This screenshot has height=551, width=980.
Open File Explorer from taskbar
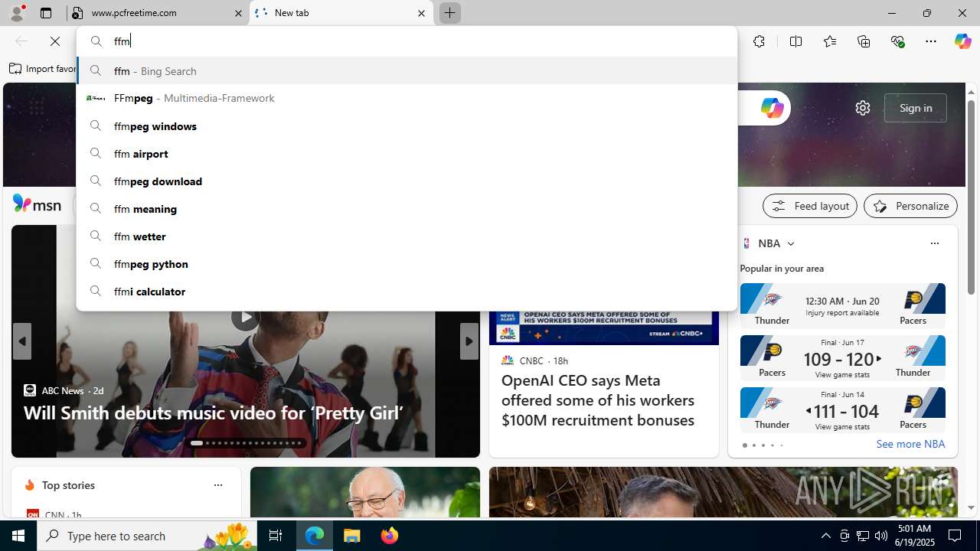coord(352,536)
